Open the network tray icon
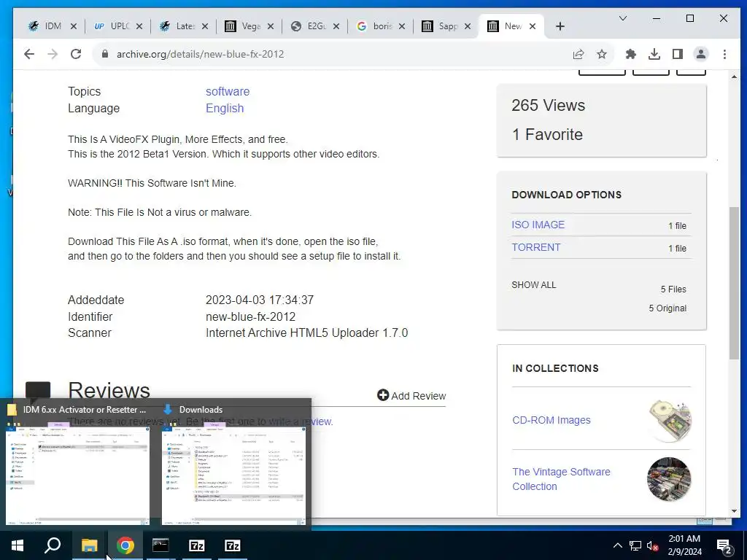The image size is (747, 560). point(635,545)
